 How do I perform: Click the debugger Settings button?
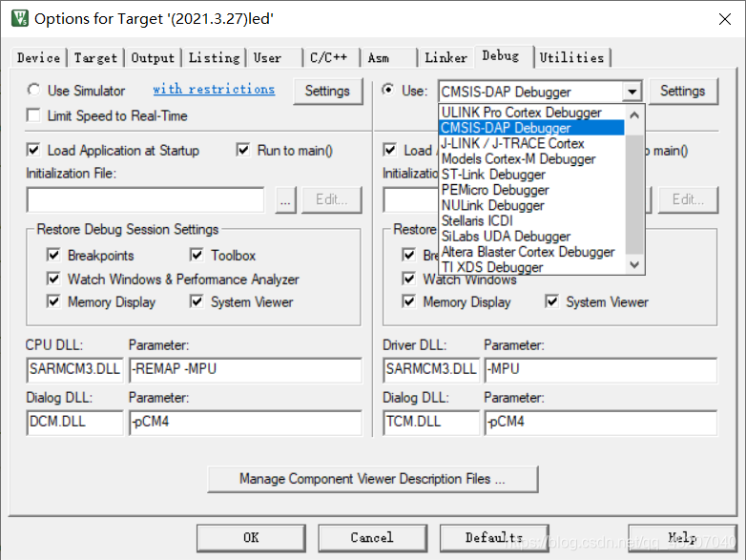[x=683, y=91]
